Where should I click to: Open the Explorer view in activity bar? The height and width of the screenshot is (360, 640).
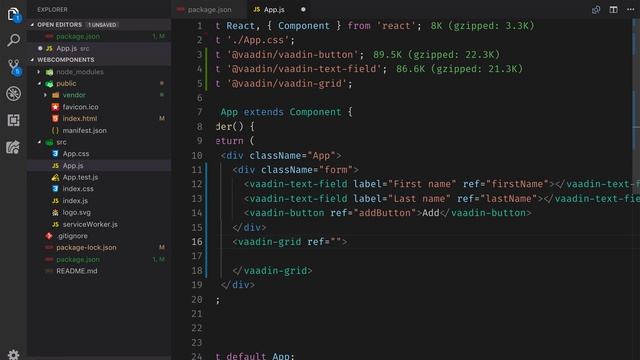(13, 15)
